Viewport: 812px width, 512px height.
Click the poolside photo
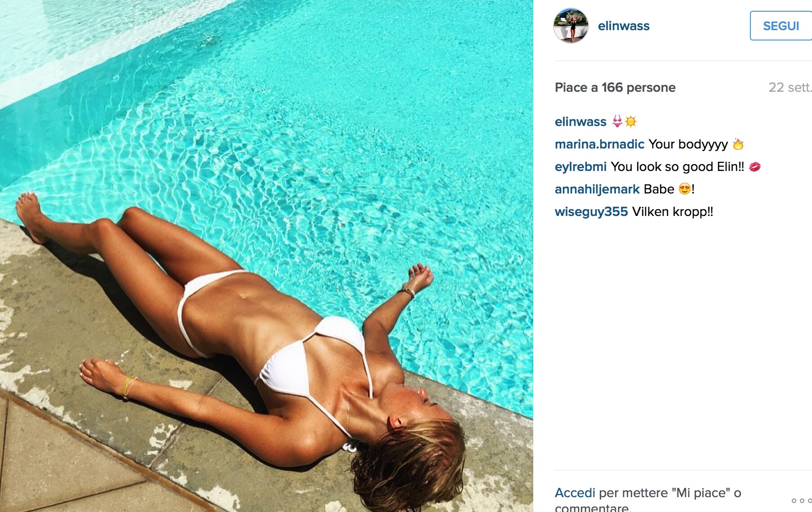pyautogui.click(x=267, y=256)
